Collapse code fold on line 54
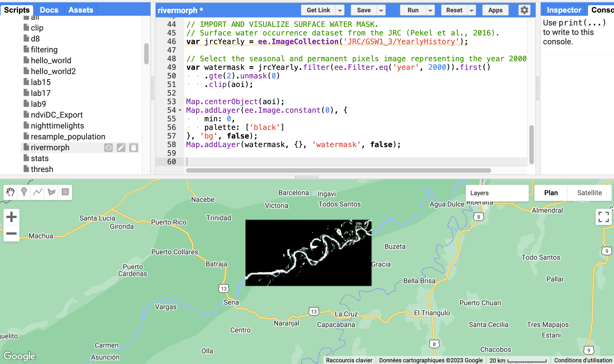The width and height of the screenshot is (614, 364). (x=180, y=110)
